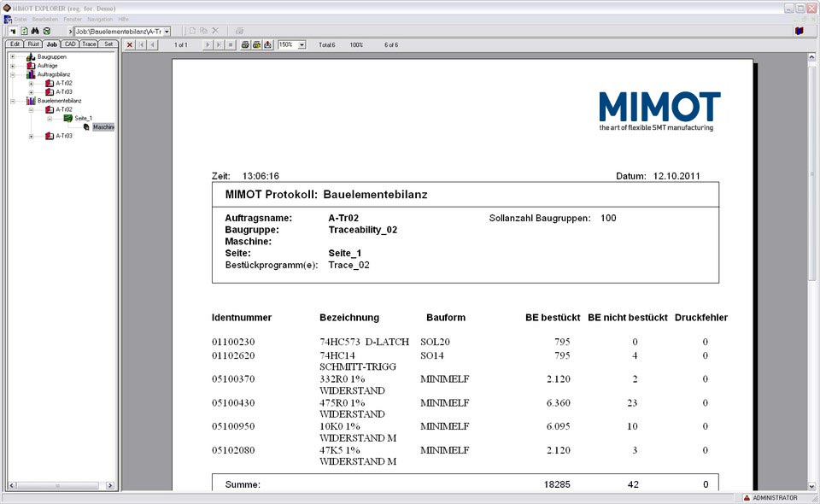Select the Bauelementebilanz tree item
820x504 pixels.
(x=60, y=101)
